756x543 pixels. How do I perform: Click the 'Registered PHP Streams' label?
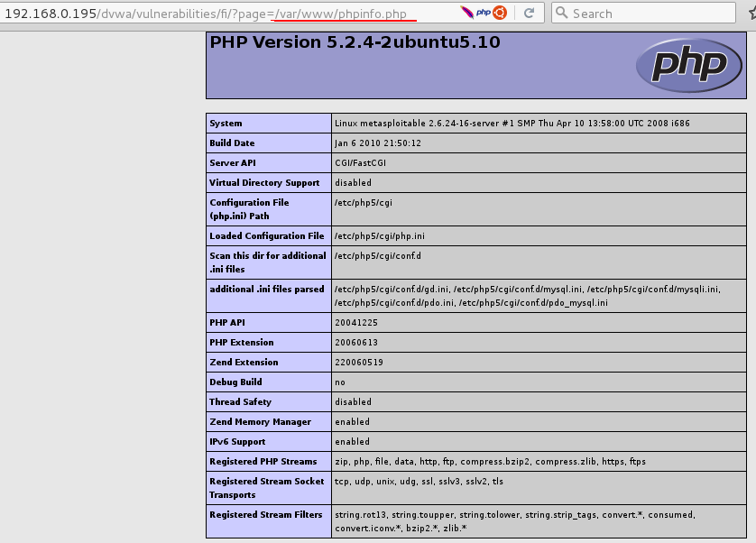[263, 461]
